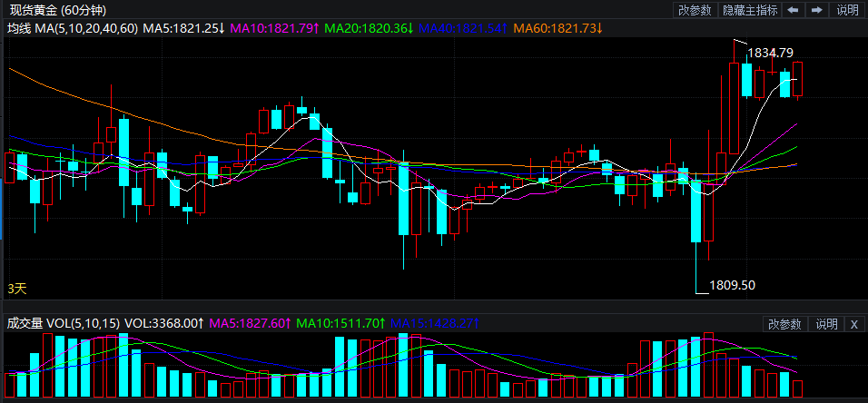Open 改参数 in the volume panel
The width and height of the screenshot is (868, 403).
tap(784, 324)
